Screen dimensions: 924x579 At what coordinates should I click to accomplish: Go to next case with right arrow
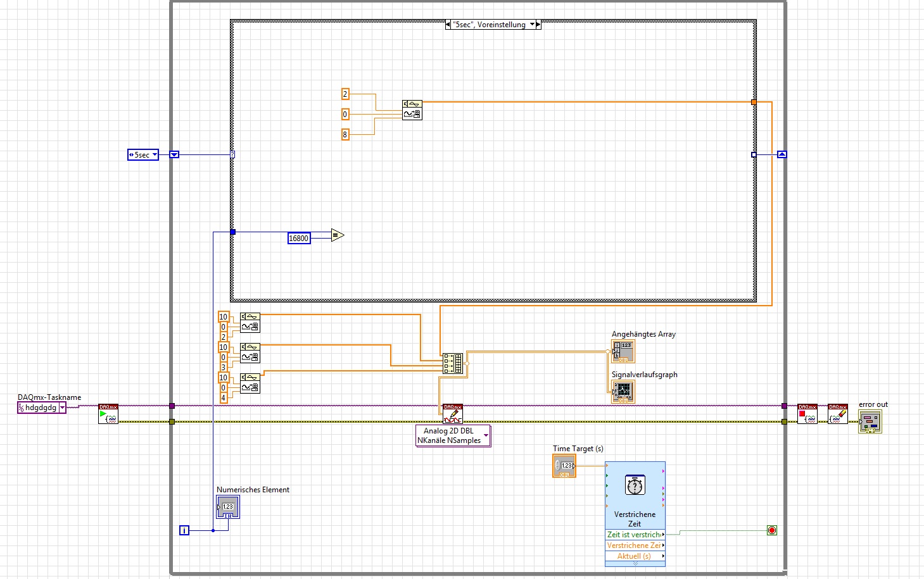(538, 25)
